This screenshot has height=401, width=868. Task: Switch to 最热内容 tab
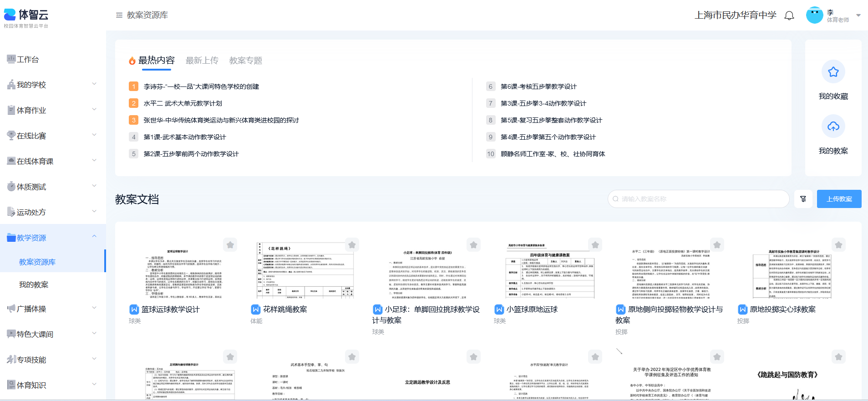156,61
